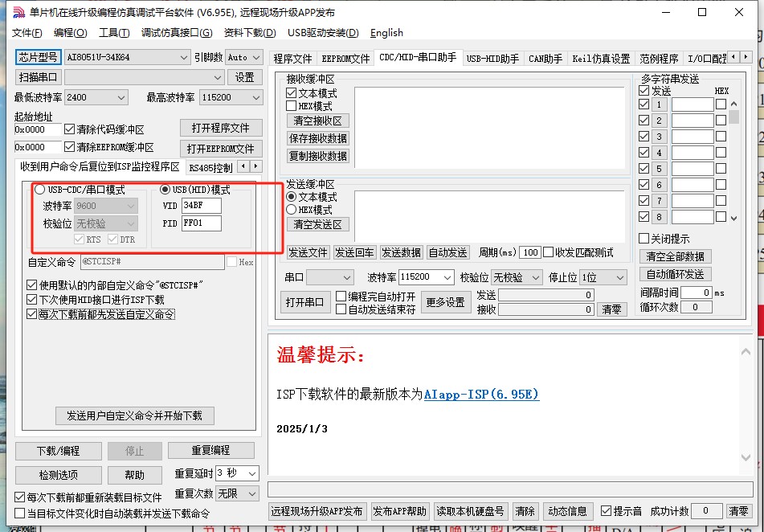764x532 pixels.
Task: Click 远程现场升级APP发布 button
Action: (317, 511)
